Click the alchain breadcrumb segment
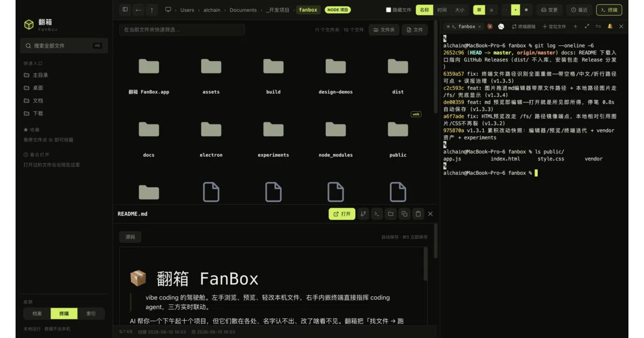Image resolution: width=644 pixels, height=338 pixels. [212, 10]
